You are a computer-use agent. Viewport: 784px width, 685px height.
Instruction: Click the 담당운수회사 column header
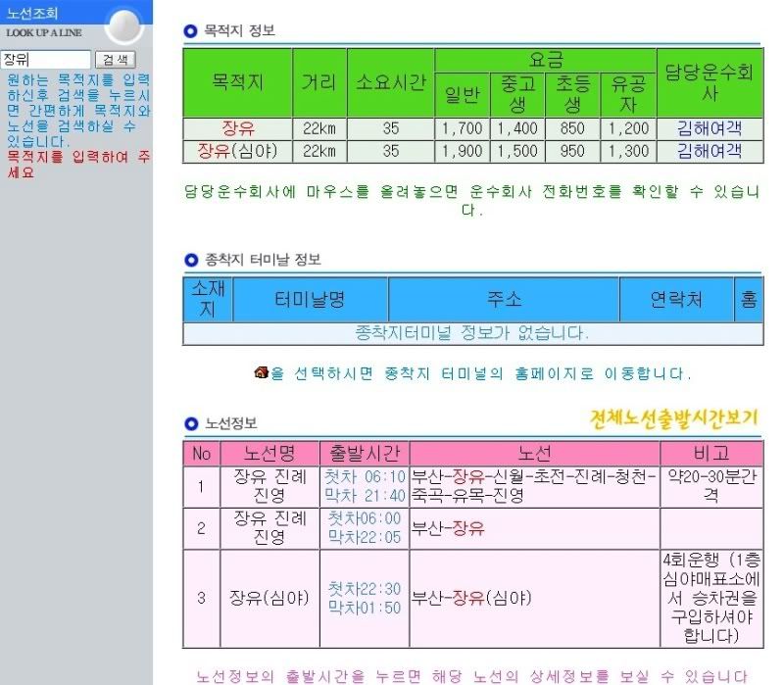click(x=710, y=82)
